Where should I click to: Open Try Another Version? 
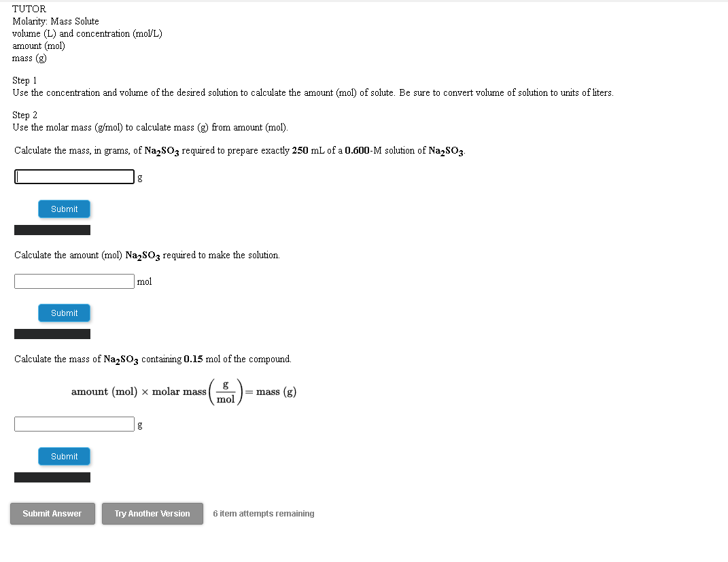(152, 514)
